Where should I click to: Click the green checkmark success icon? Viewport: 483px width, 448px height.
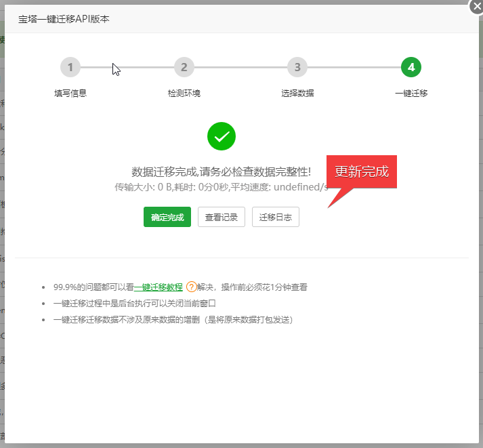coord(221,136)
